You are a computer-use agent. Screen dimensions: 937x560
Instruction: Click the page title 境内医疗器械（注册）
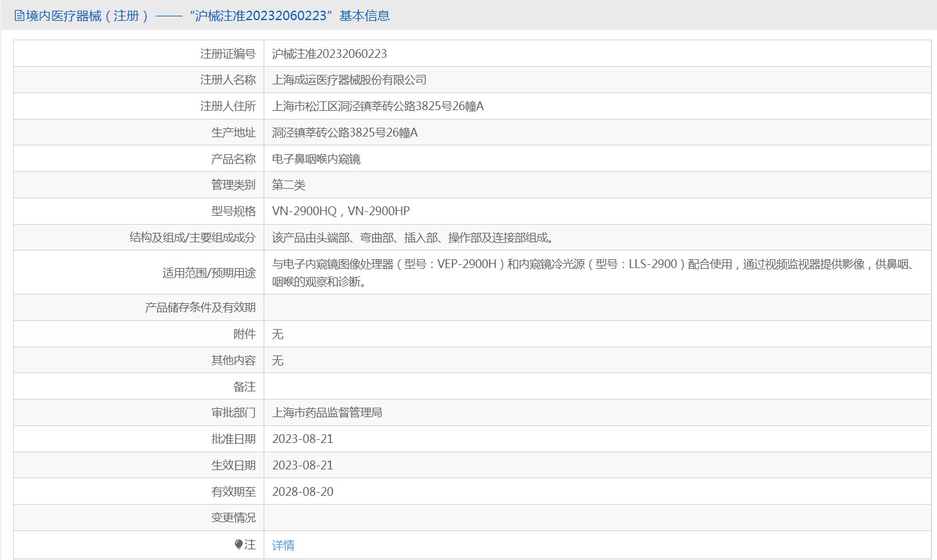[x=87, y=16]
